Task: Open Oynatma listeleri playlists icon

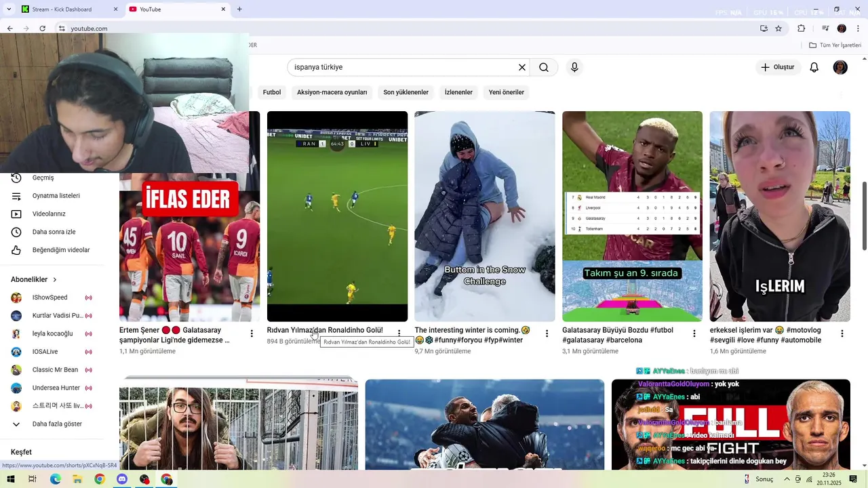Action: point(16,196)
